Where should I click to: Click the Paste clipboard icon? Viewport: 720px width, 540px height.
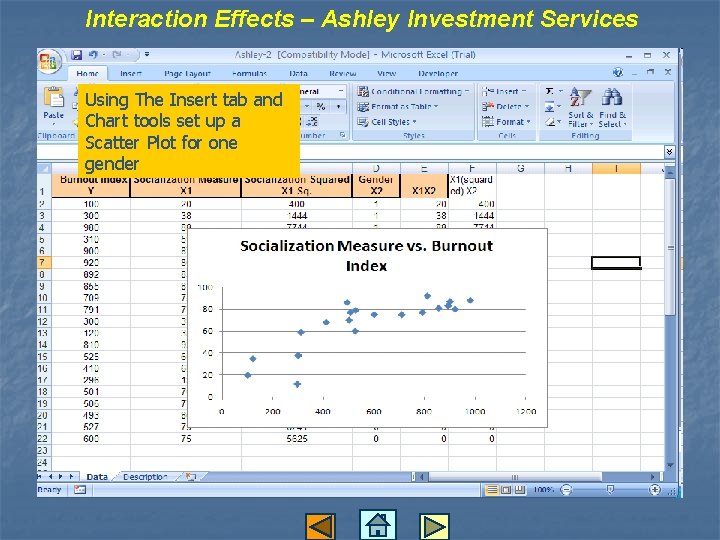(x=54, y=98)
